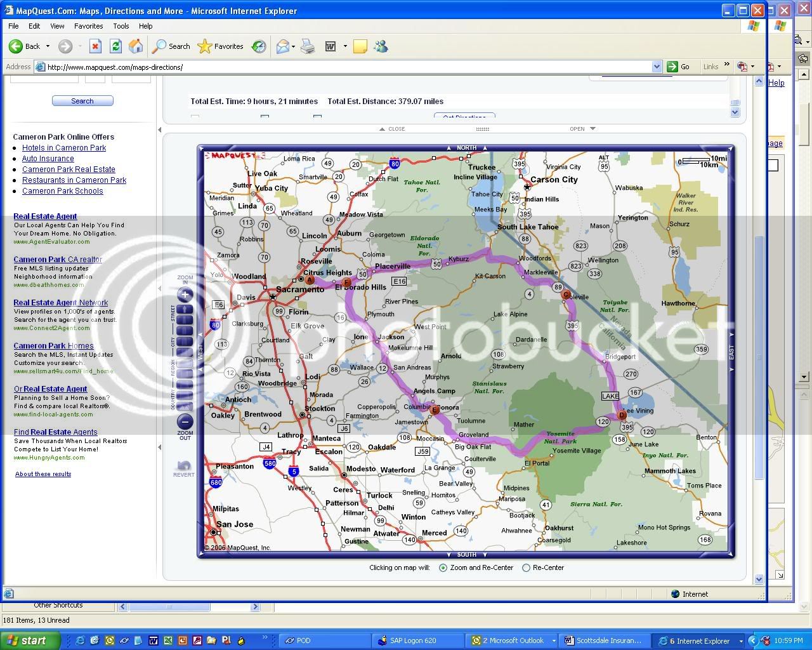The image size is (812, 650).
Task: Set the map zoom slider to lowest country level
Action: 185,406
